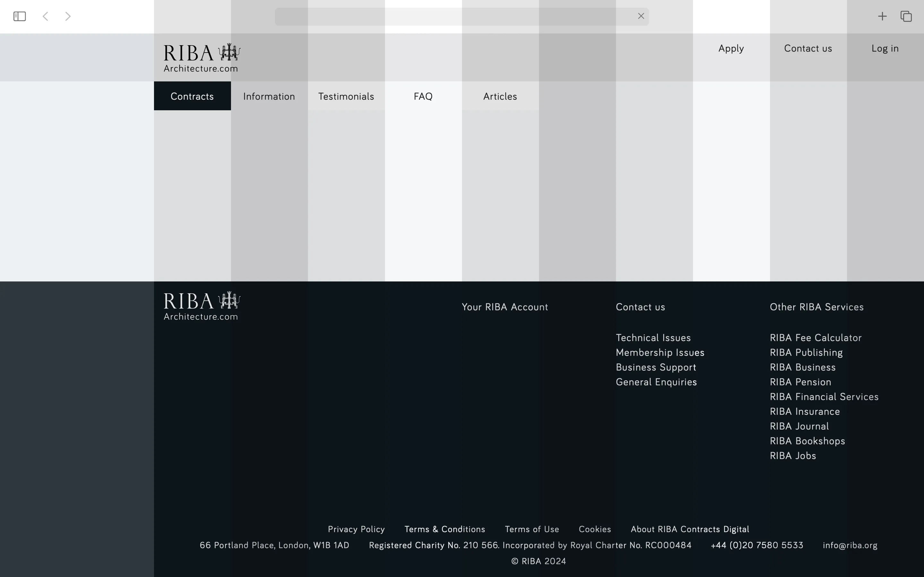Open the FAQ section
Image resolution: width=924 pixels, height=577 pixels.
tap(423, 96)
